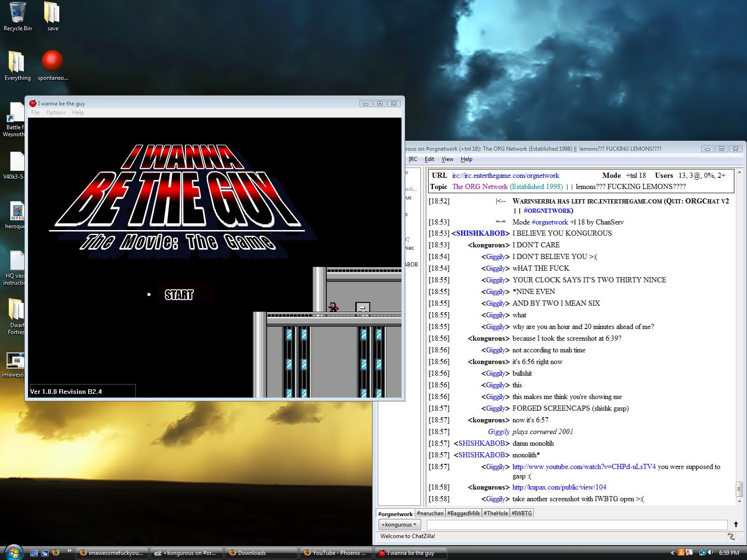Open the Battle for Wesnoth shortcut
Screen dimensions: 747x560
tap(14, 120)
